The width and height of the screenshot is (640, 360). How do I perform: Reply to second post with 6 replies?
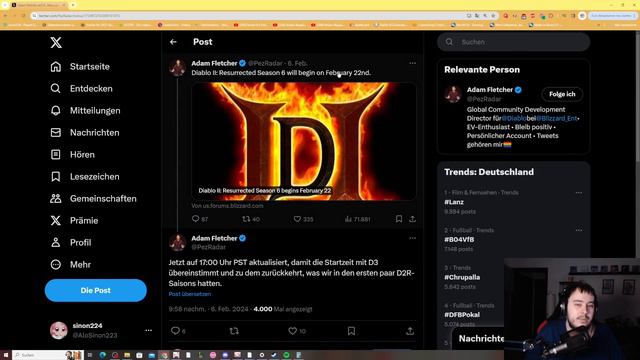178,331
